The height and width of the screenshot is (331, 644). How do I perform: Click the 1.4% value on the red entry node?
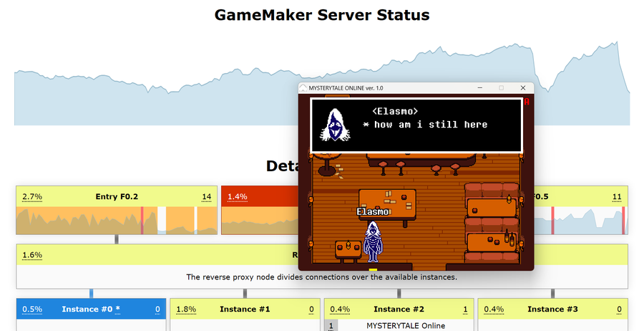(x=238, y=196)
